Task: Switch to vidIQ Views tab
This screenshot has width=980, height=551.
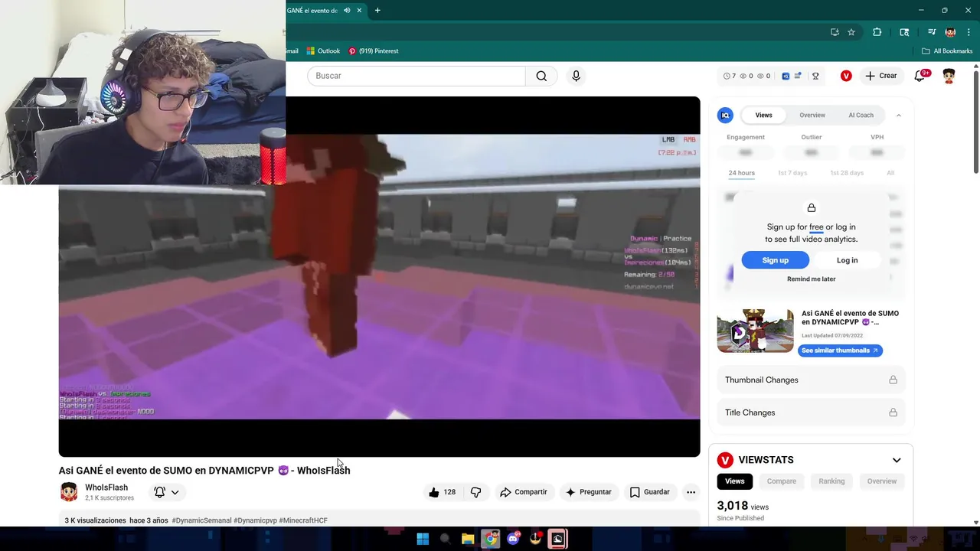Action: [x=764, y=115]
